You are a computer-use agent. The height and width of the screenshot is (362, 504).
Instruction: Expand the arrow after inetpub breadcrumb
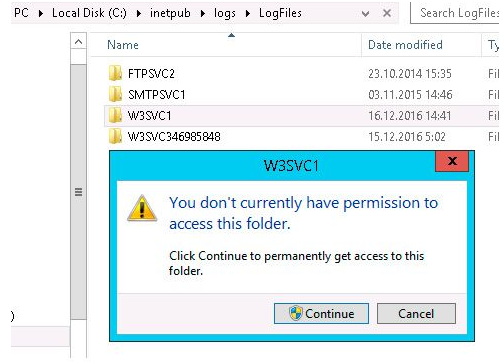[x=203, y=14]
